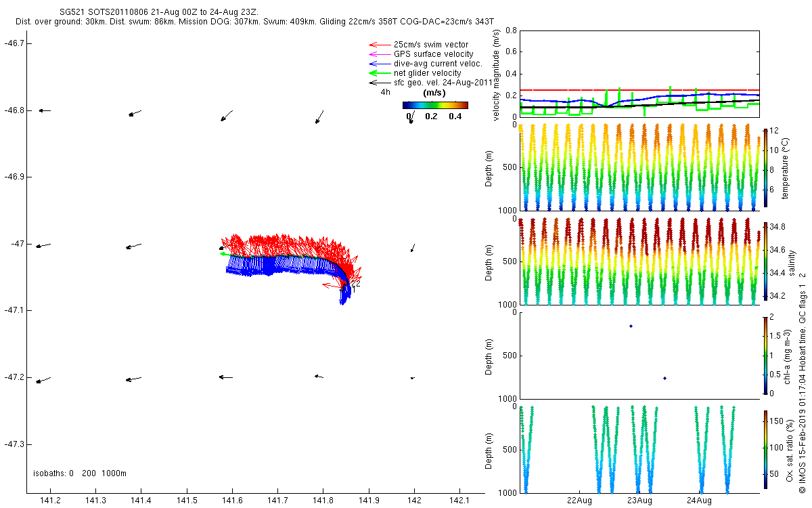
Task: Select the Ox. sat. ratio colorbar
Action: click(x=765, y=450)
